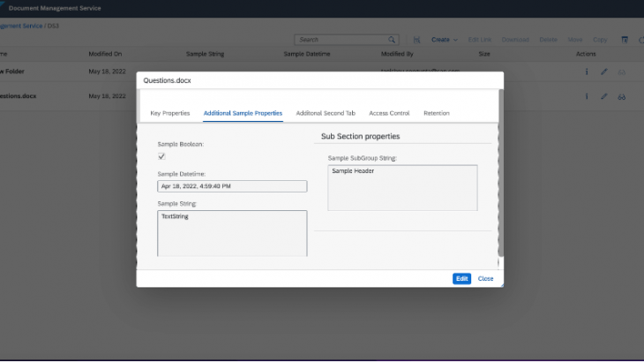Image resolution: width=644 pixels, height=362 pixels.
Task: Expand the Create dropdown menu
Action: (x=444, y=40)
